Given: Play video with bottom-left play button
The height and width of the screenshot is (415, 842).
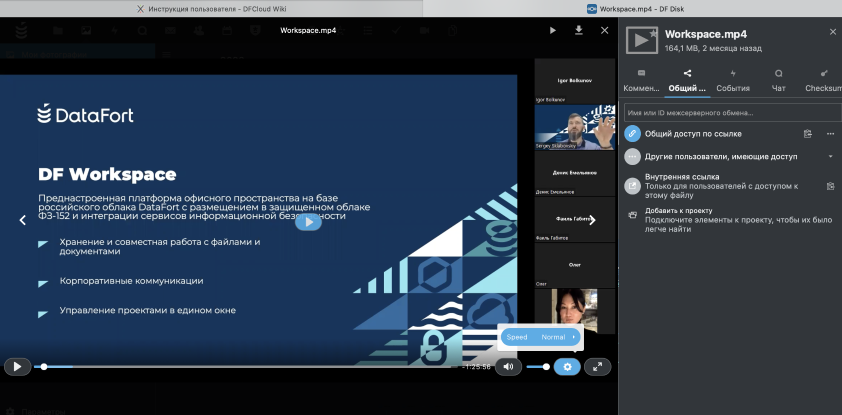Looking at the screenshot, I should point(17,367).
